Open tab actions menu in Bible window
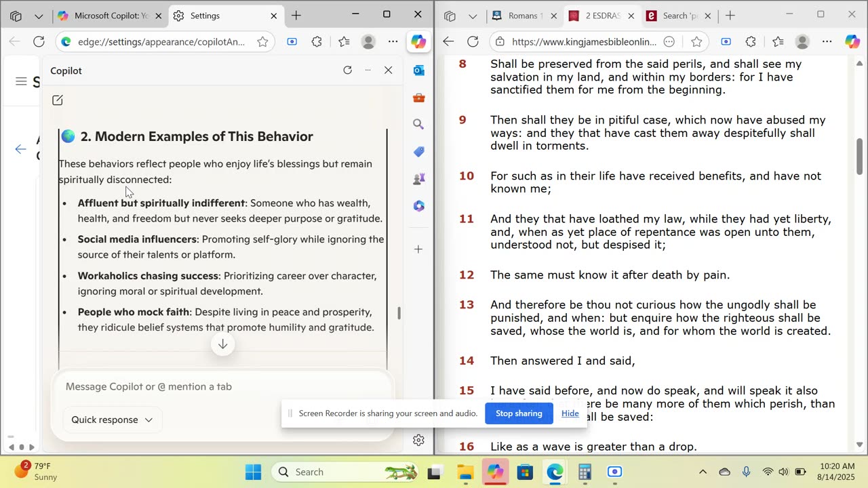Image resolution: width=868 pixels, height=488 pixels. tap(473, 16)
